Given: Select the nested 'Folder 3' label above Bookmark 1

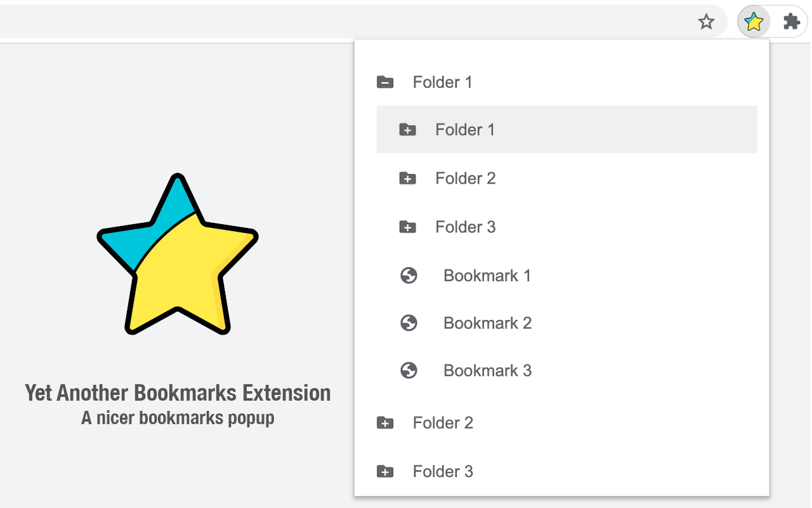Looking at the screenshot, I should coord(466,227).
